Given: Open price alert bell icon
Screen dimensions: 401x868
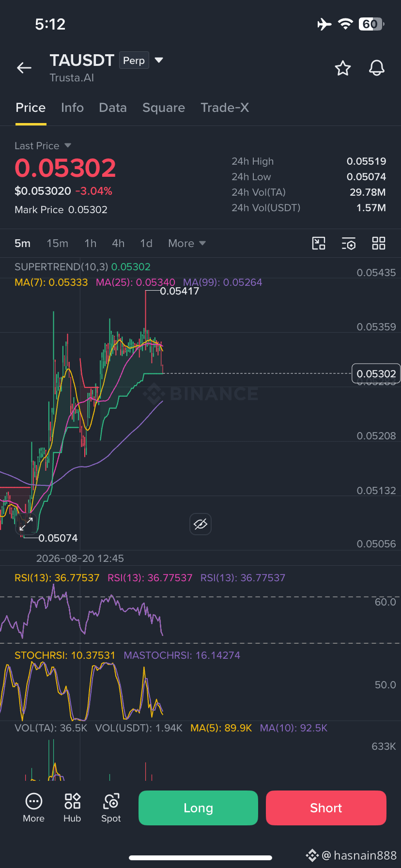Looking at the screenshot, I should (377, 68).
